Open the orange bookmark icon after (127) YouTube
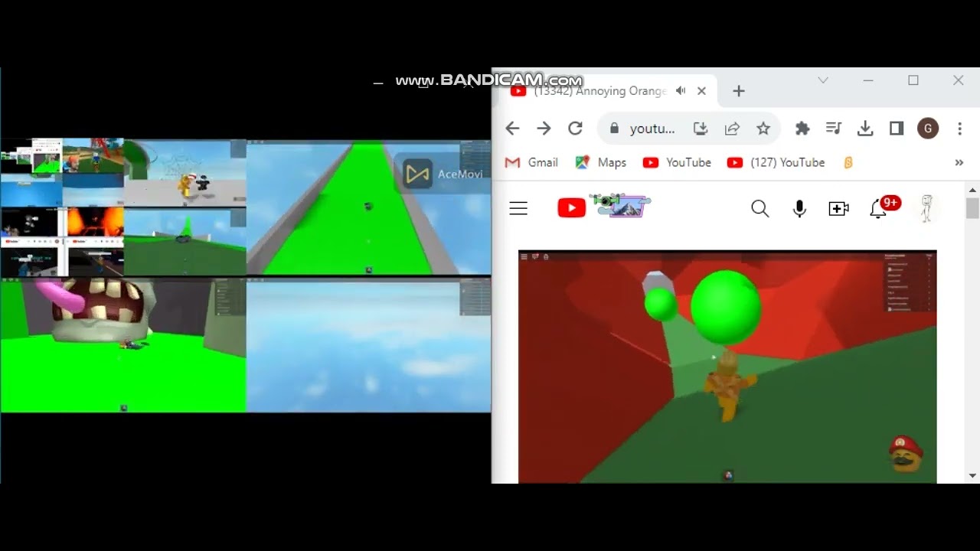 pos(848,162)
